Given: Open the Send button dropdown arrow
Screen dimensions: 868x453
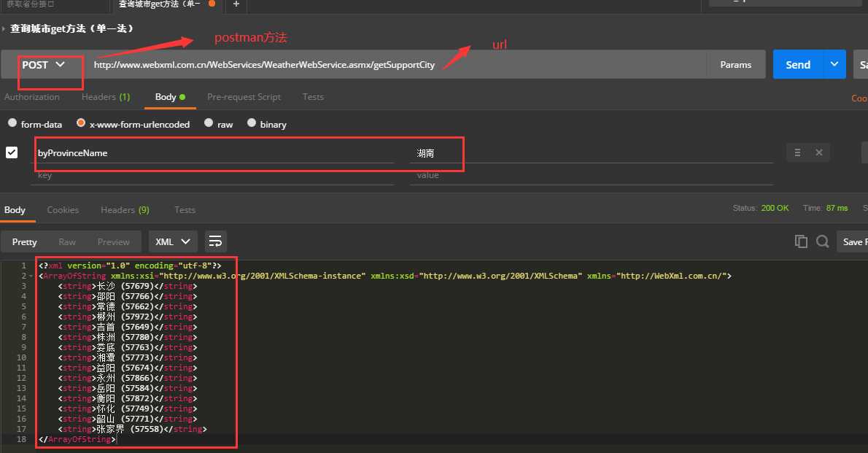Looking at the screenshot, I should click(x=834, y=64).
